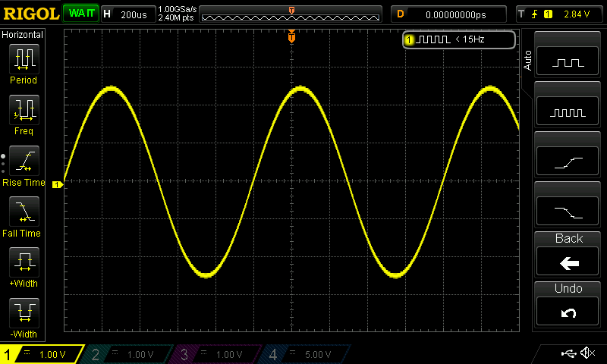This screenshot has width=607, height=364.
Task: Select the falling edge slope option
Action: pos(568,212)
